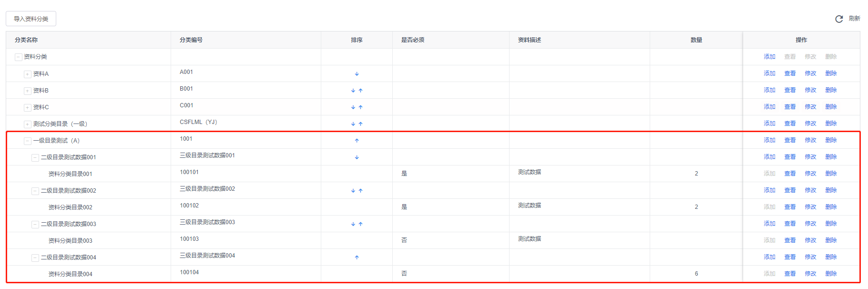This screenshot has width=868, height=289.
Task: Click the 数量 column header
Action: pyautogui.click(x=696, y=40)
